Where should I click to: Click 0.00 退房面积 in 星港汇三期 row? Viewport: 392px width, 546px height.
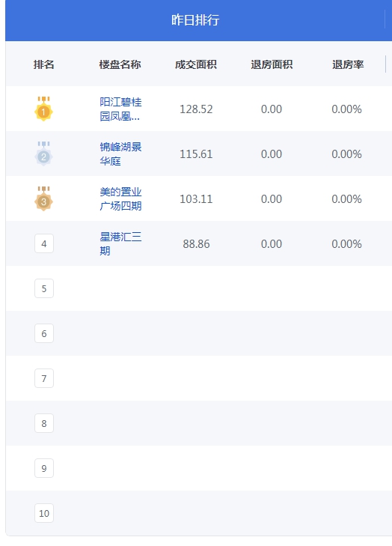tap(272, 243)
